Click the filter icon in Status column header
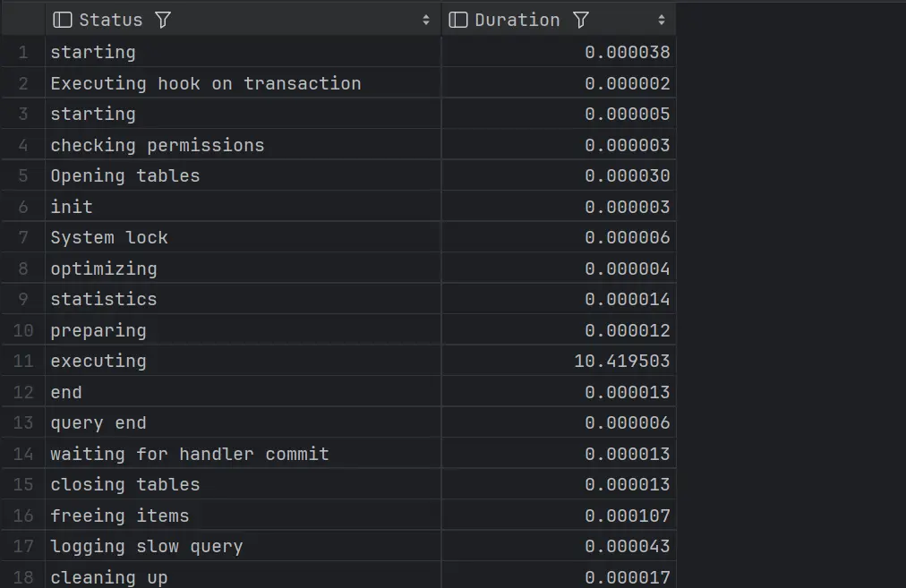The image size is (906, 588). pyautogui.click(x=162, y=20)
